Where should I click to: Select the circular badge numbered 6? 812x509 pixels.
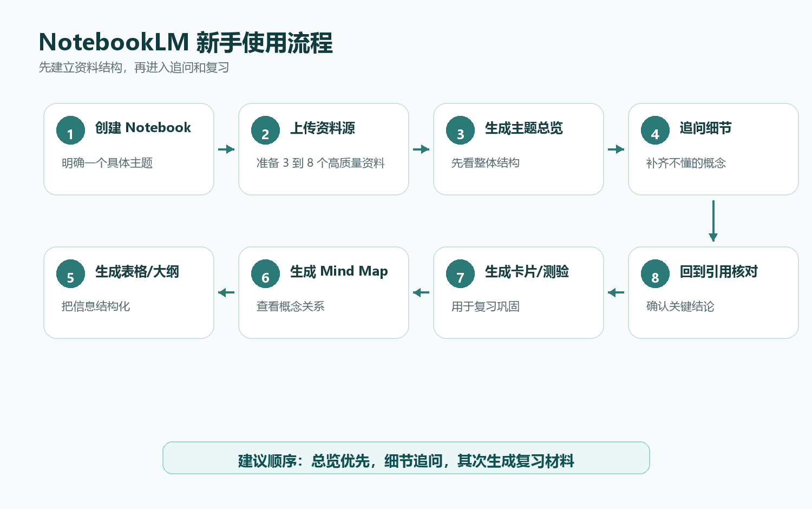(265, 274)
